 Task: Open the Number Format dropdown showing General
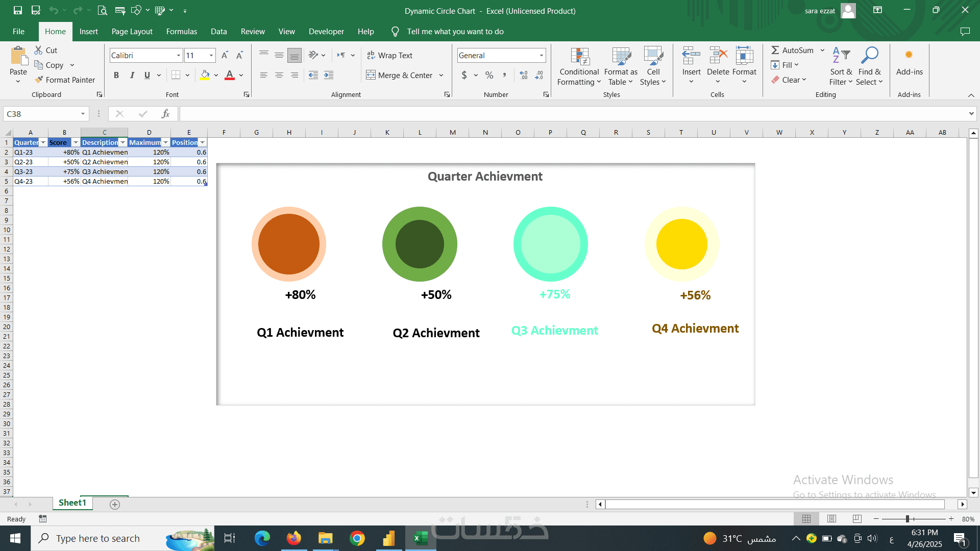(541, 55)
